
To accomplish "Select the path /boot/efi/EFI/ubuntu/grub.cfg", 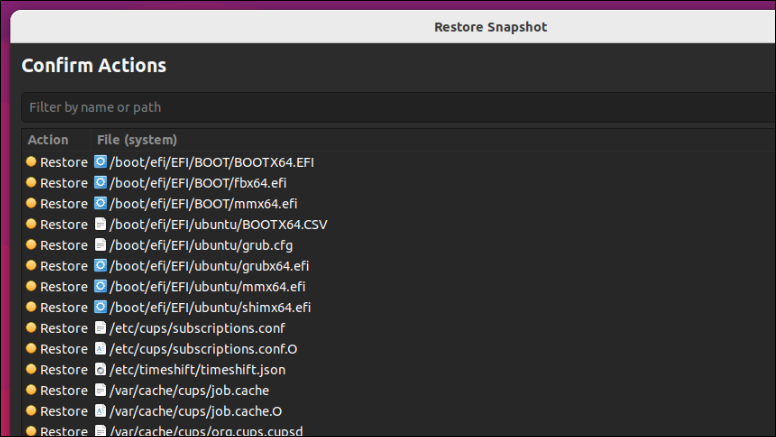I will 201,245.
